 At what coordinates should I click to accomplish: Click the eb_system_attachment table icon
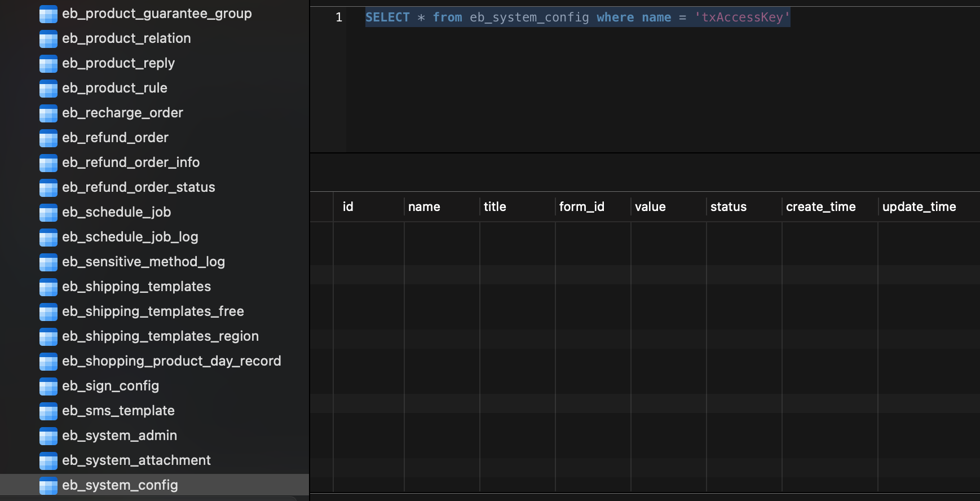[x=48, y=461]
